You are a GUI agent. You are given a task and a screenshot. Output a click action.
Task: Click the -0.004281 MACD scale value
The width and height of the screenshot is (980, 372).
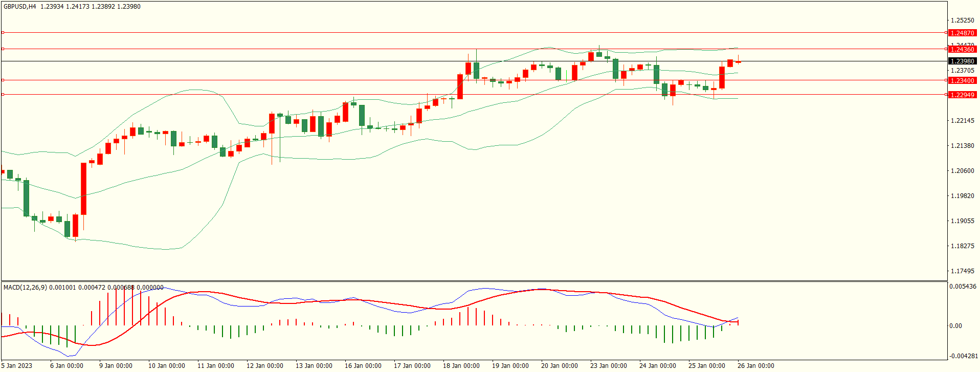point(963,356)
